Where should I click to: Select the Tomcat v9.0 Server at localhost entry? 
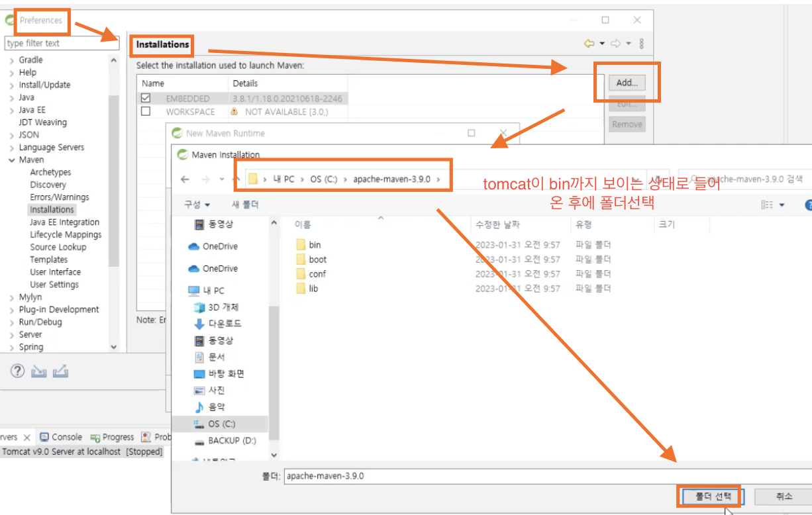coord(83,451)
